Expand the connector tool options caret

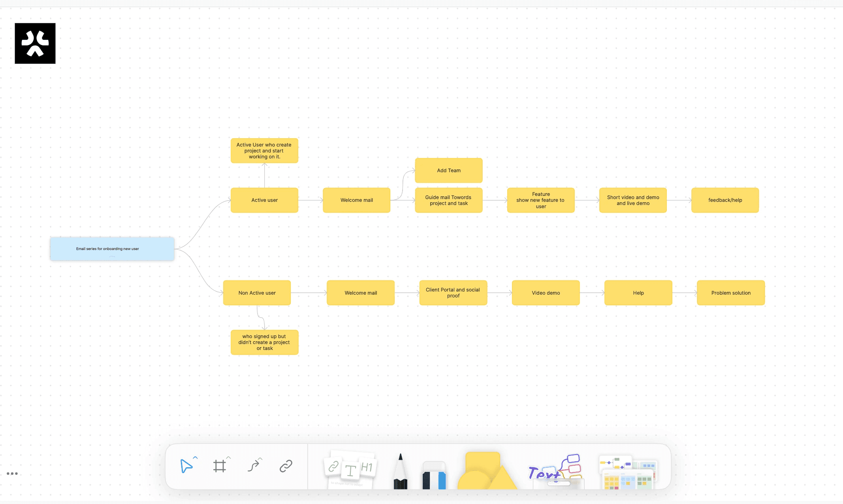[260, 459]
